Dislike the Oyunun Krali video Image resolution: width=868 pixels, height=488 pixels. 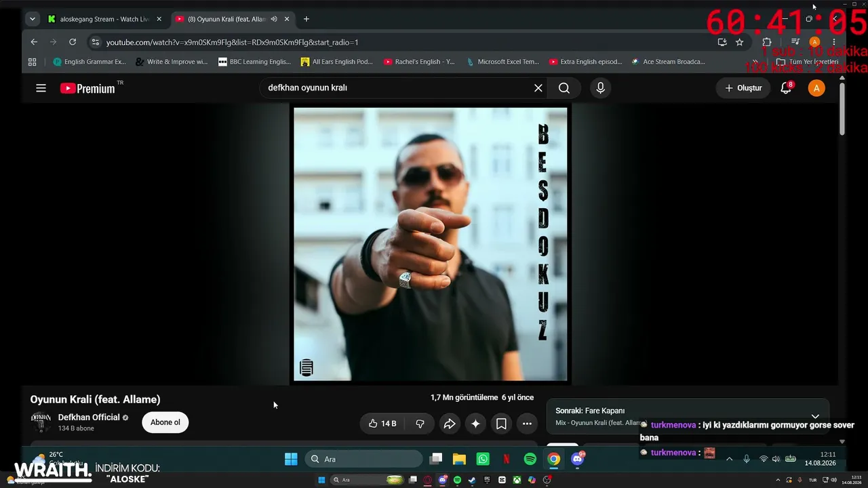pyautogui.click(x=420, y=424)
